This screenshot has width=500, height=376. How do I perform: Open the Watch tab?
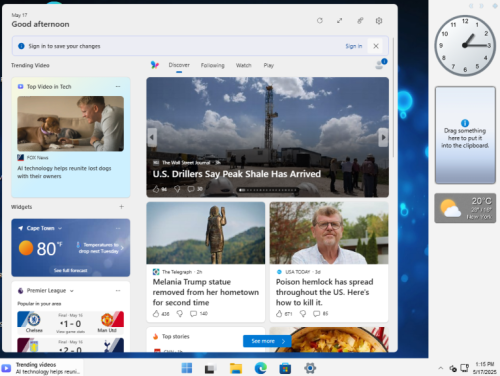244,65
